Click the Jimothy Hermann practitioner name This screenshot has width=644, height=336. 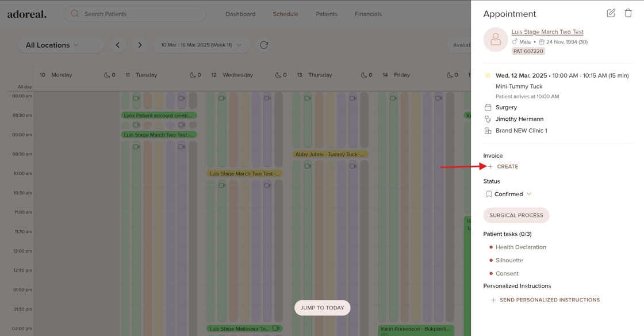coord(520,119)
